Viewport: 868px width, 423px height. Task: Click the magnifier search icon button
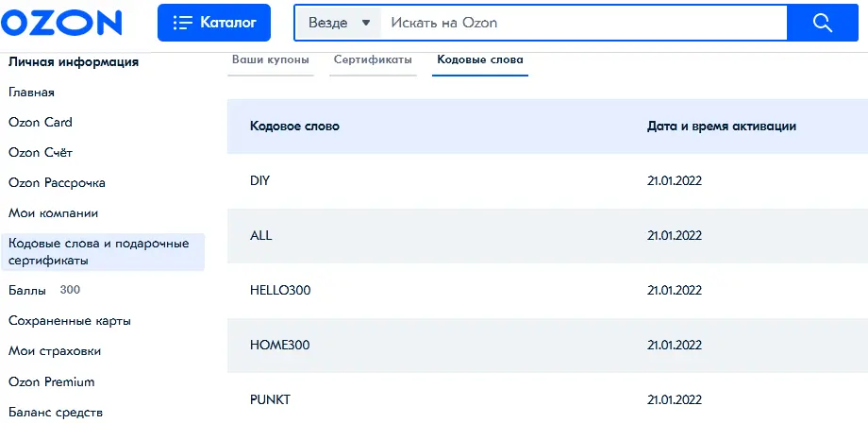(x=823, y=23)
